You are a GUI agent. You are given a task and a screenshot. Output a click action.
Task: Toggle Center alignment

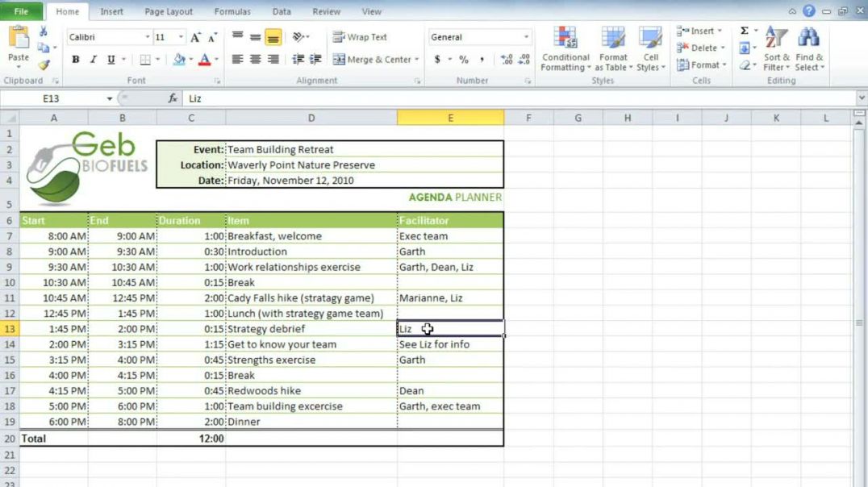point(255,59)
